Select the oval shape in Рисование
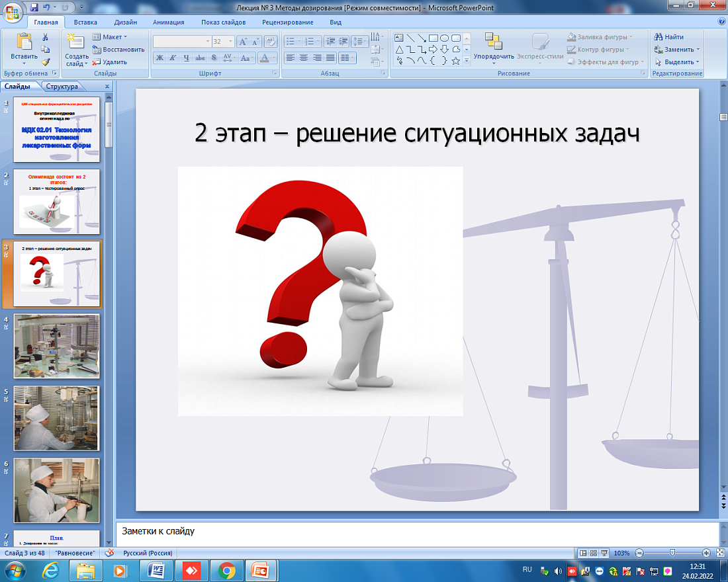The image size is (728, 582). [444, 38]
